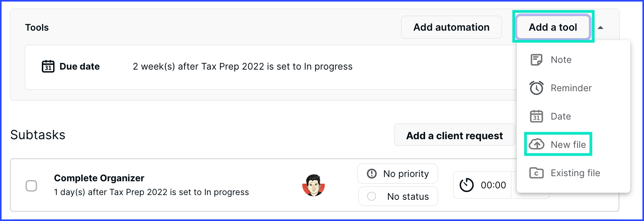Click the New file cloud upload icon

point(536,144)
